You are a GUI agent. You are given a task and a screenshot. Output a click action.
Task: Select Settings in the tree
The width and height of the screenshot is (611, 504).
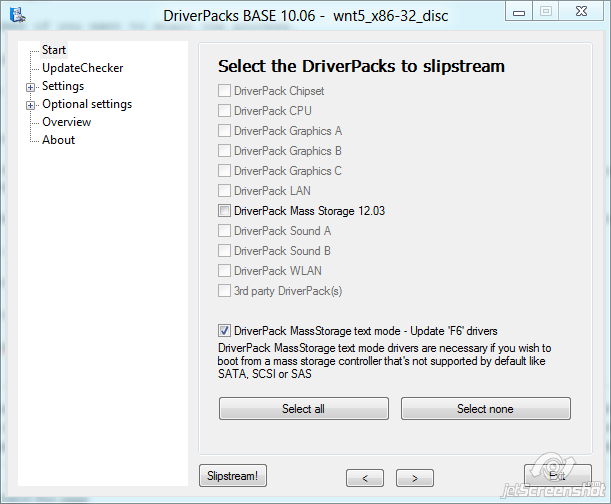pyautogui.click(x=63, y=86)
